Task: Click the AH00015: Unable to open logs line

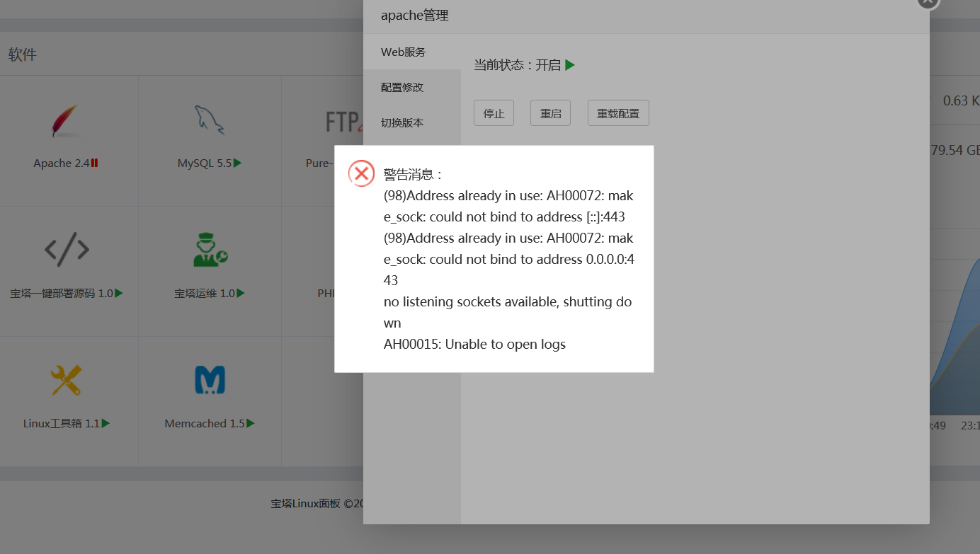Action: [474, 345]
